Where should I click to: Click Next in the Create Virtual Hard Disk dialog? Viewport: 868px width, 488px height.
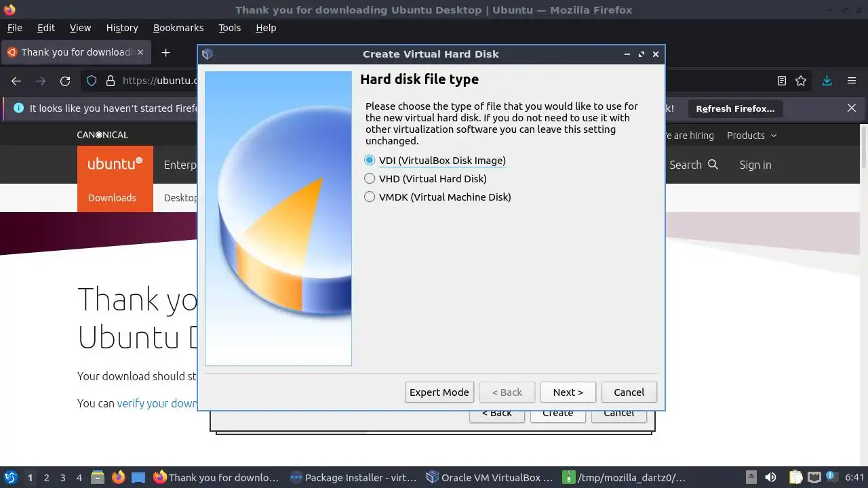click(568, 392)
